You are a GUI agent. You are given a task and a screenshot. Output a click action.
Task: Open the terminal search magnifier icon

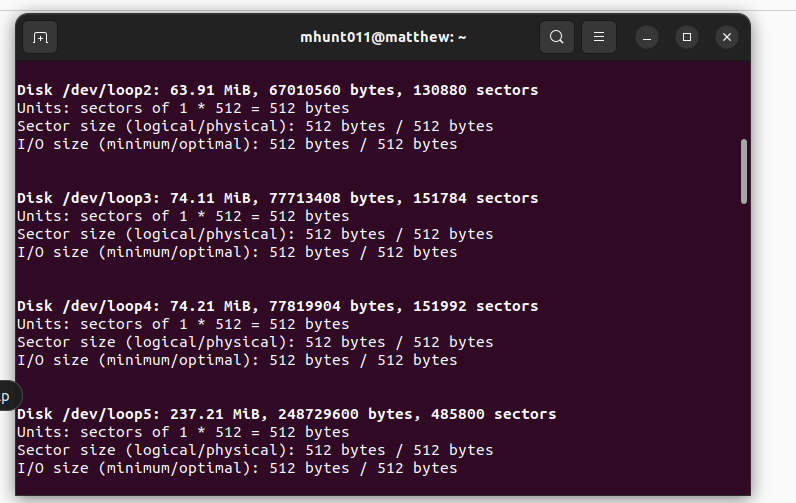click(x=557, y=37)
